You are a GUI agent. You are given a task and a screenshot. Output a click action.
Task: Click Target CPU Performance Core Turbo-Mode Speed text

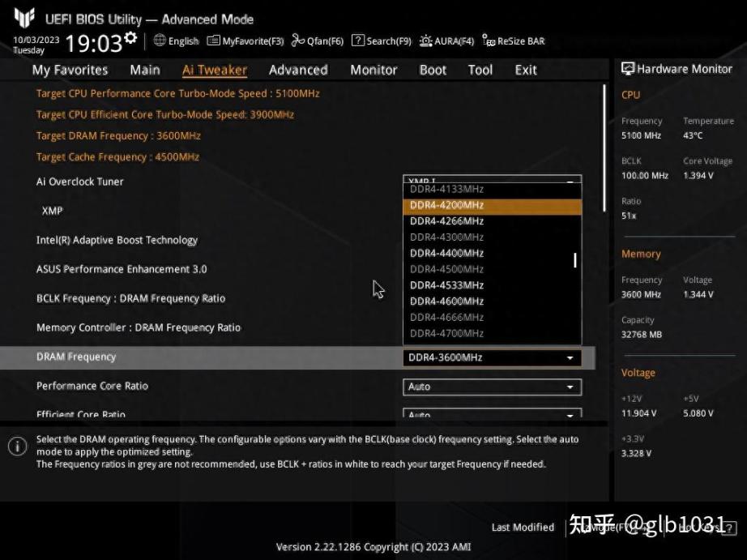point(177,93)
